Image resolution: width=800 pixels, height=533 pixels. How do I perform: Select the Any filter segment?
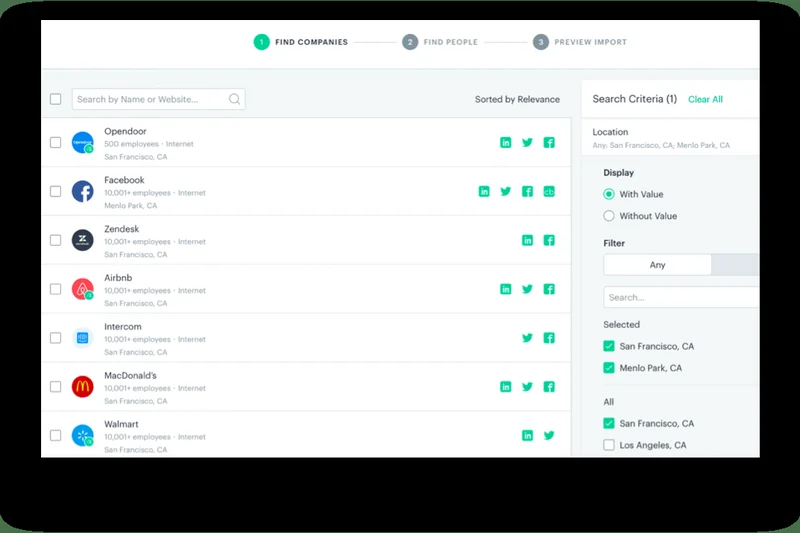tap(657, 265)
